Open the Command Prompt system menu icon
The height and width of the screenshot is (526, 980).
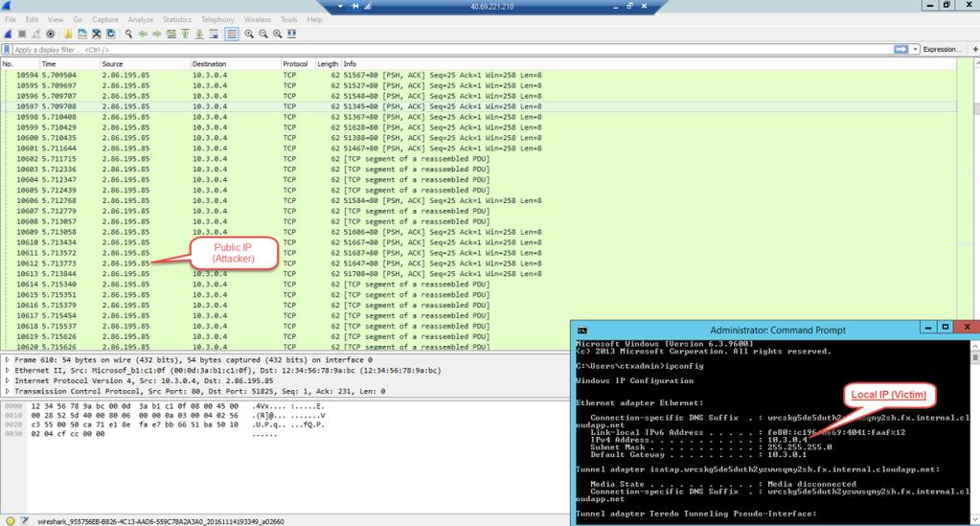[581, 331]
